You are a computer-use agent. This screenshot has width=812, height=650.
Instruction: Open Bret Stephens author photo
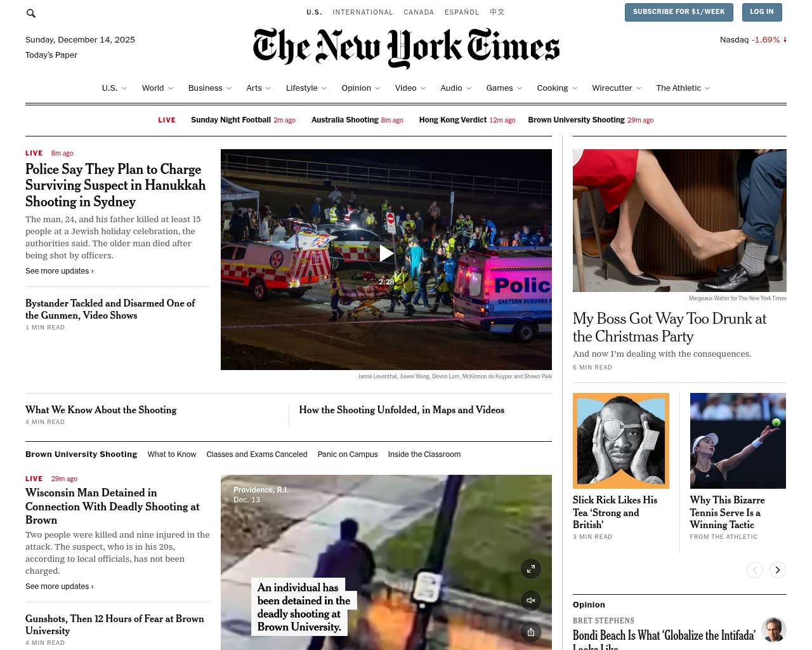(x=774, y=630)
